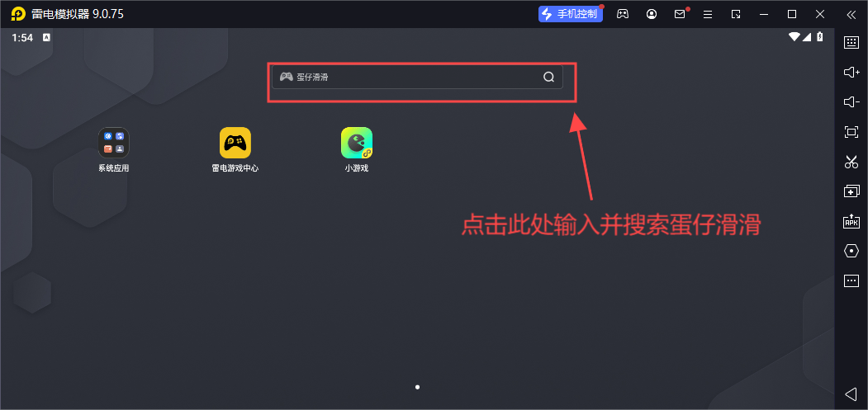Click the 手机控制 phone control button

(571, 14)
